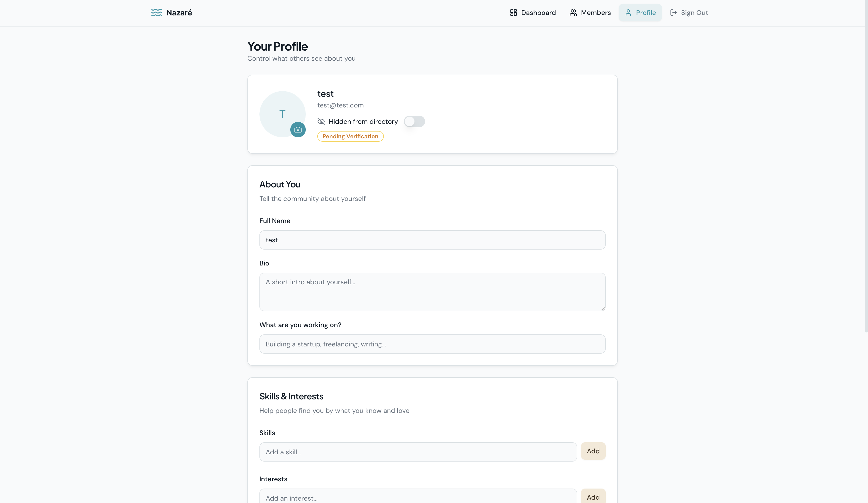
Task: Click the Nazaré brand name
Action: coord(179,13)
